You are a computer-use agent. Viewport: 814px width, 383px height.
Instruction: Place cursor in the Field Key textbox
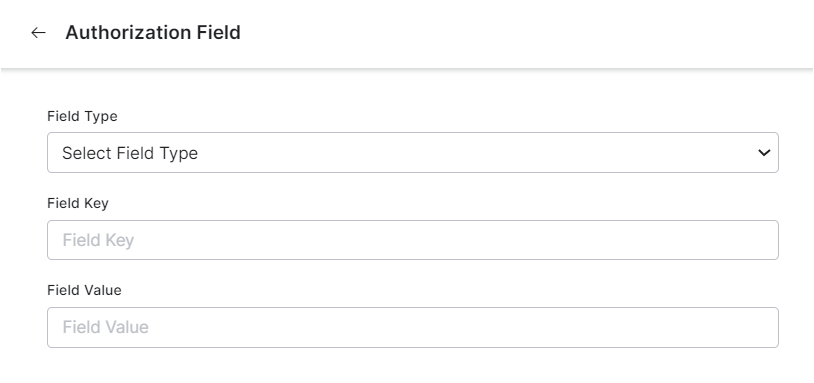[413, 240]
